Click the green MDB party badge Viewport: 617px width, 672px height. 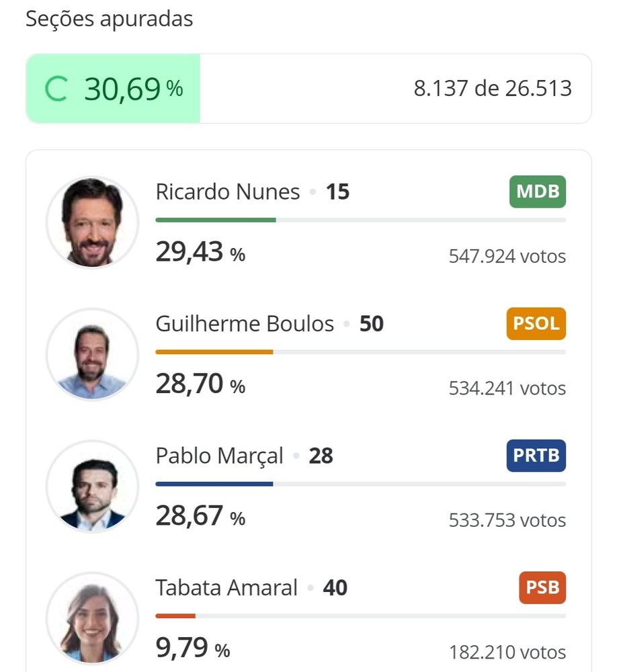(x=537, y=192)
